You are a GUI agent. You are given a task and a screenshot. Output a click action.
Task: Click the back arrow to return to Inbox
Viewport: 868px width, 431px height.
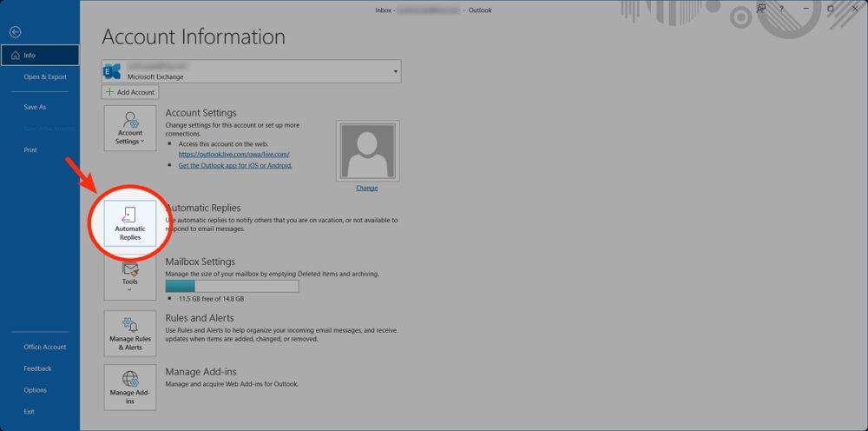16,31
